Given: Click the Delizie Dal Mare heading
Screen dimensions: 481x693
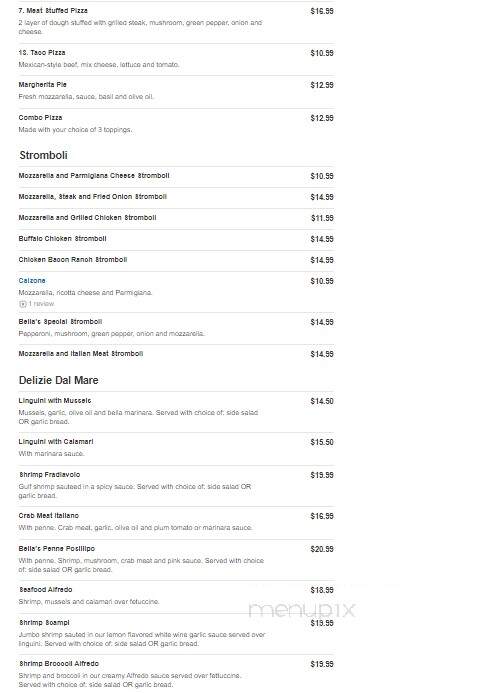Looking at the screenshot, I should [58, 380].
